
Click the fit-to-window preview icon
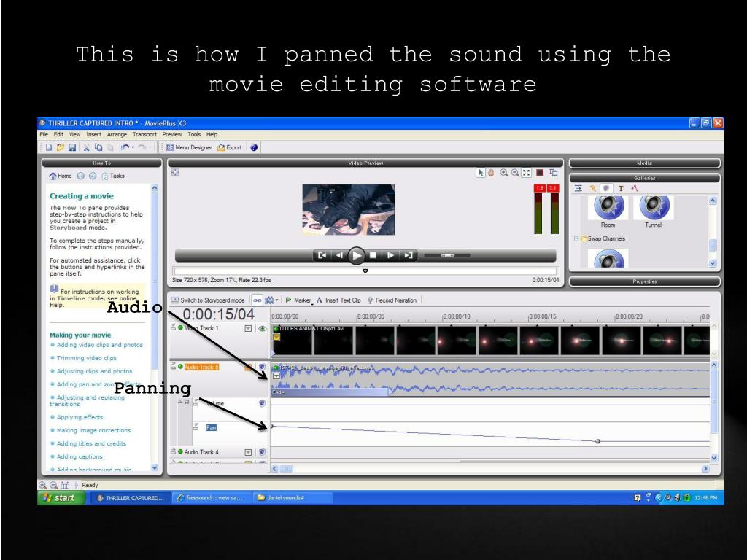(x=526, y=173)
